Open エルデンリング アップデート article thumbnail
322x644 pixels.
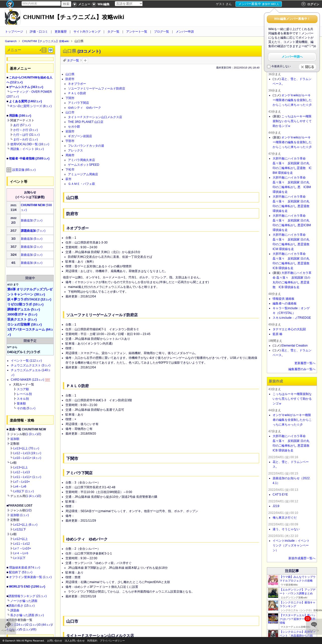(273, 593)
